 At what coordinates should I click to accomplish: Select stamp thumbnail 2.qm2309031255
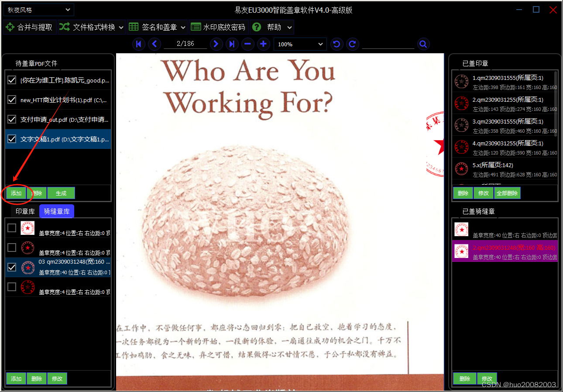[x=461, y=103]
